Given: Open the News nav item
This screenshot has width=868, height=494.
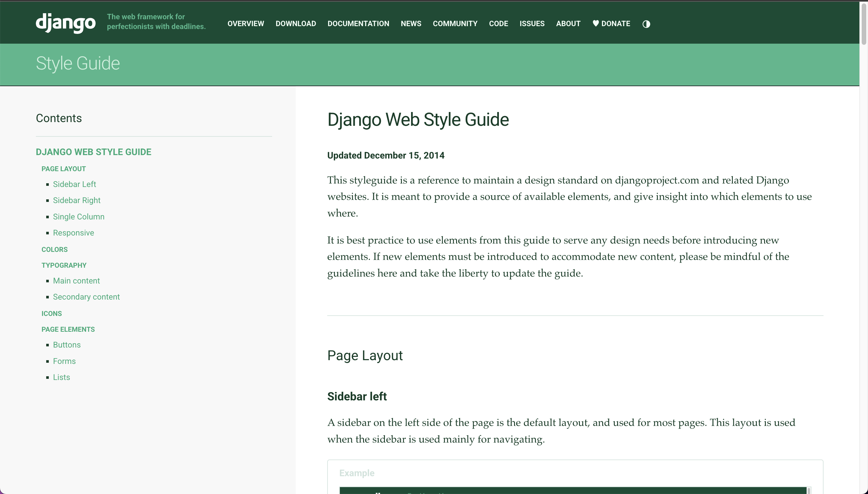Looking at the screenshot, I should click(x=411, y=24).
